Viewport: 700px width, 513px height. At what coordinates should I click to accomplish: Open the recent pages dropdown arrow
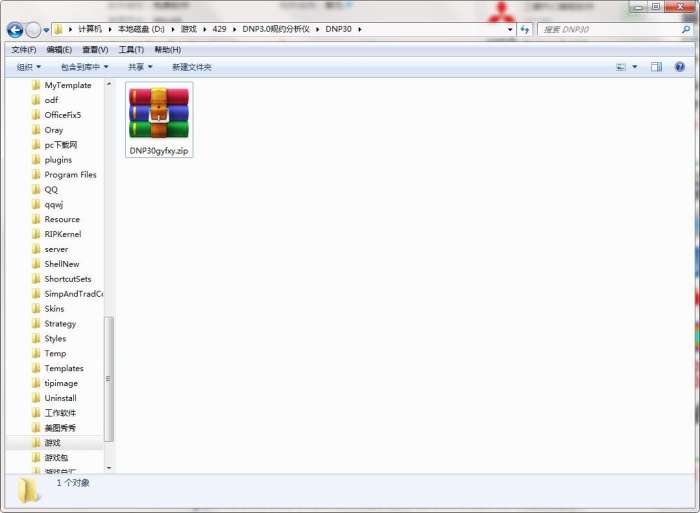point(46,30)
